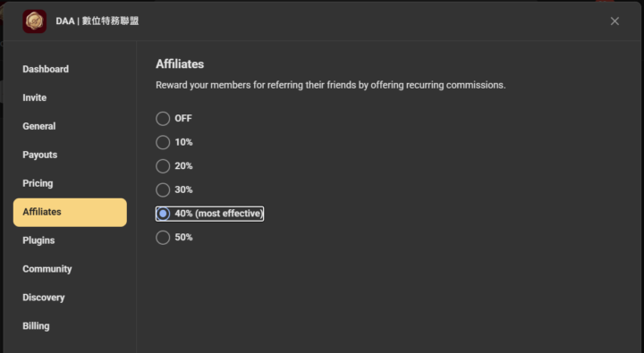Screen dimensions: 644x353
Task: Choose the 10% commission radio button
Action: [x=163, y=142]
